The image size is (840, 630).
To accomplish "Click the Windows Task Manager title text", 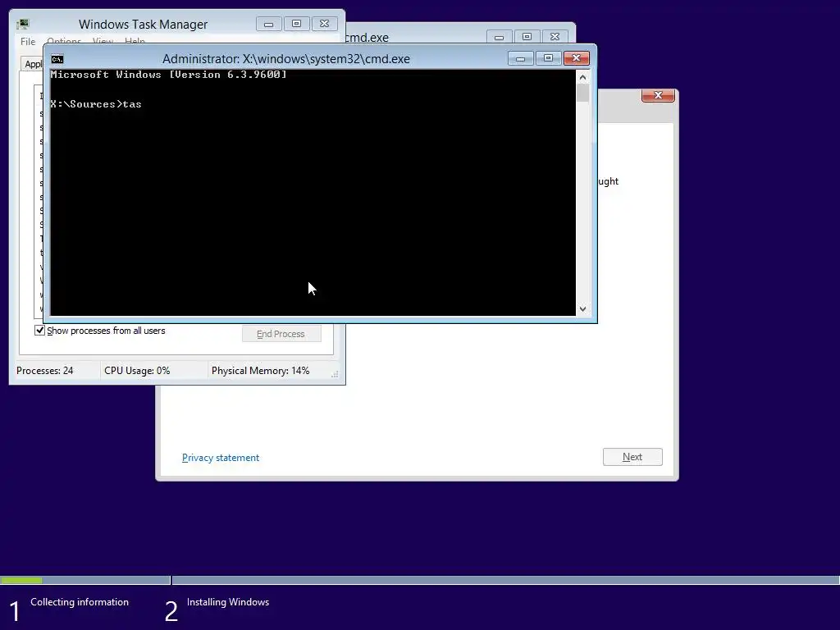I will (143, 24).
